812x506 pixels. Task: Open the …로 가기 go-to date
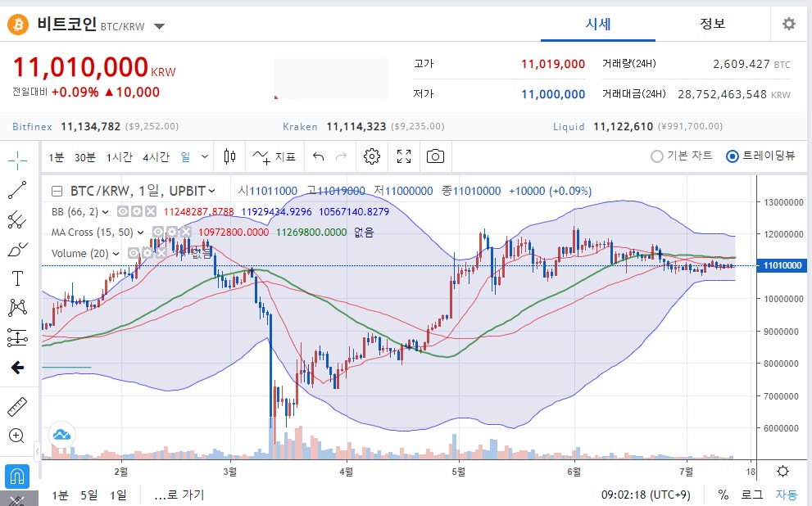click(179, 495)
